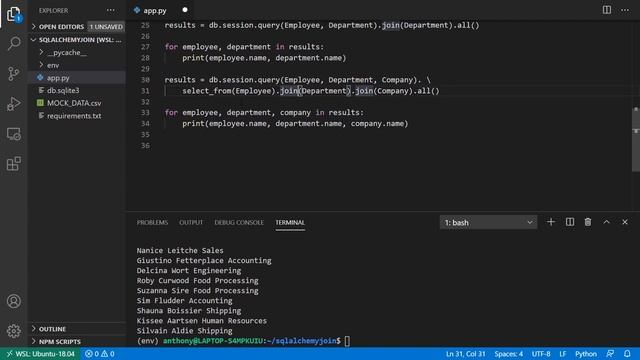Screen dimensions: 640x360
Task: Switch to the PROBLEMS tab
Action: pyautogui.click(x=152, y=222)
